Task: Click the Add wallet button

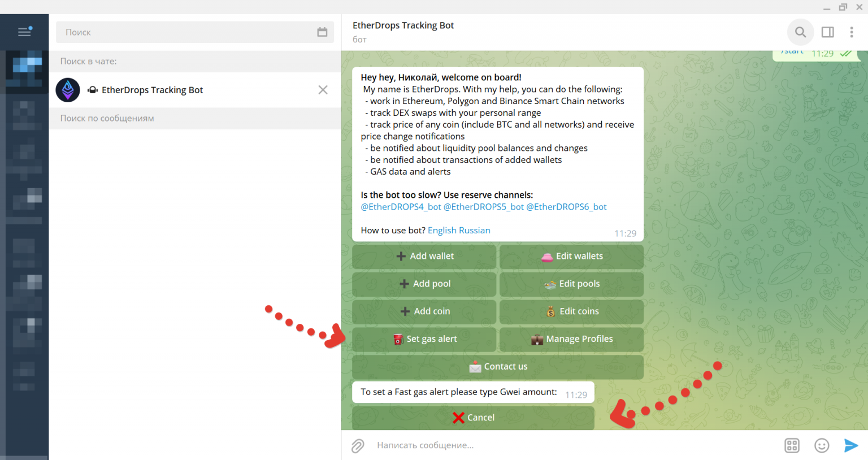Action: (x=424, y=257)
